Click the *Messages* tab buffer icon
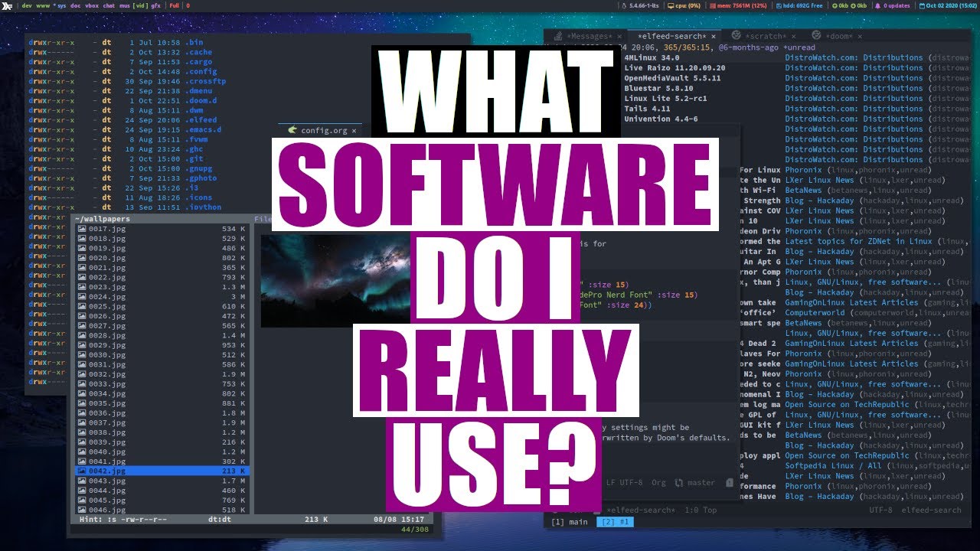 [x=559, y=36]
